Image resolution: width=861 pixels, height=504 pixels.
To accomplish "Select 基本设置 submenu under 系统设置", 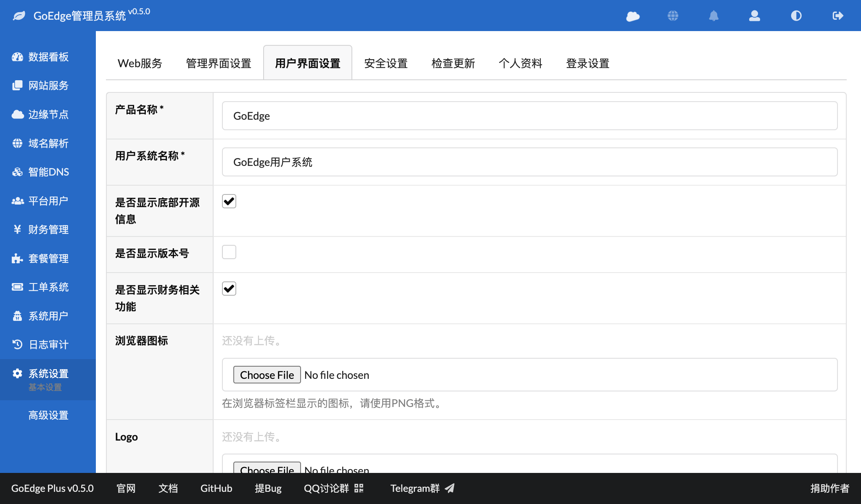I will [45, 387].
